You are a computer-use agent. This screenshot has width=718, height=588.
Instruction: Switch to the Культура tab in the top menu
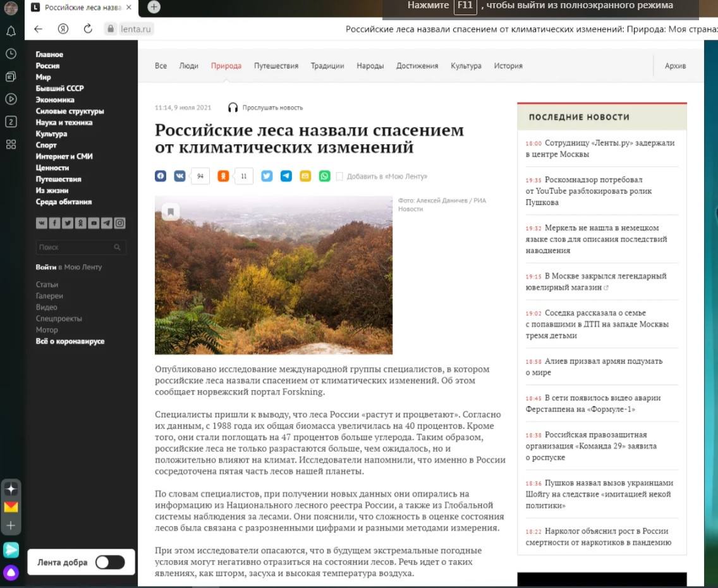[466, 66]
